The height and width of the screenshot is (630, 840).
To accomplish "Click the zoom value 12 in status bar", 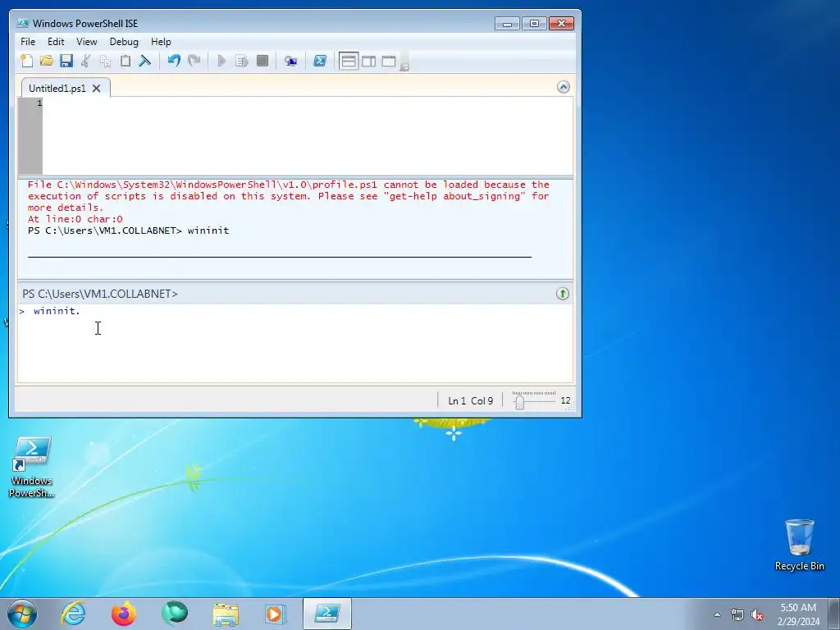I will point(565,400).
